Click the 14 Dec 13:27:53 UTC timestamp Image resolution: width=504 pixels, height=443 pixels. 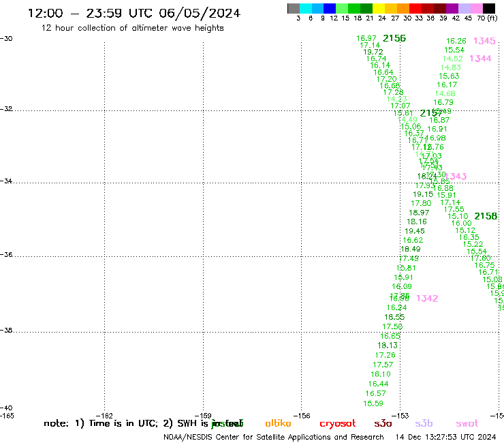tap(445, 437)
